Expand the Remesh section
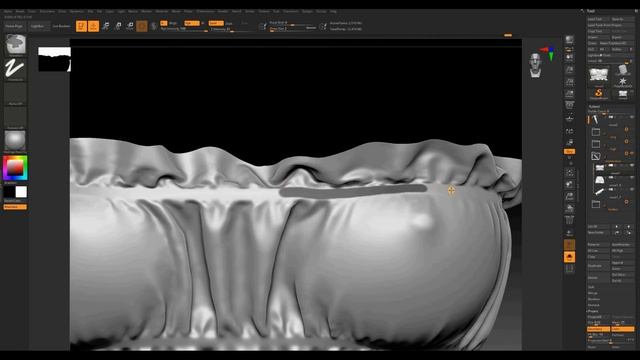This screenshot has width=640, height=360. [x=594, y=305]
